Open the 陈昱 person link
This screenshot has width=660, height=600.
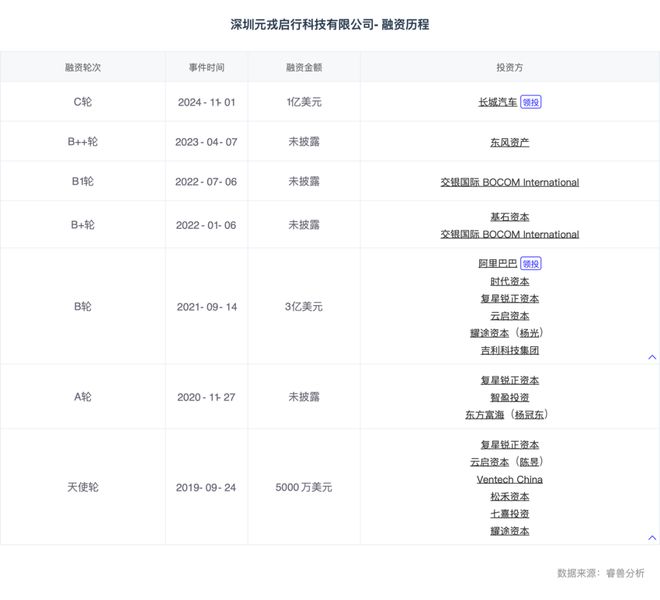529,462
